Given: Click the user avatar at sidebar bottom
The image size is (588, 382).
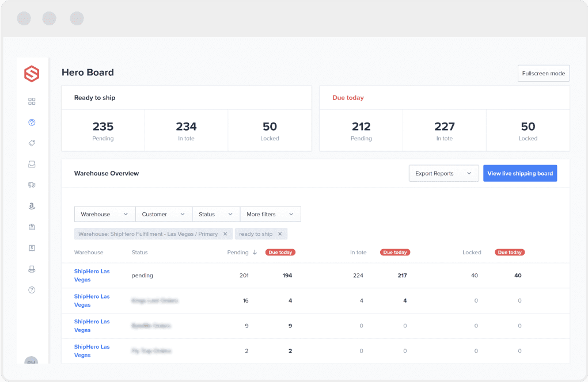Looking at the screenshot, I should coord(31,360).
